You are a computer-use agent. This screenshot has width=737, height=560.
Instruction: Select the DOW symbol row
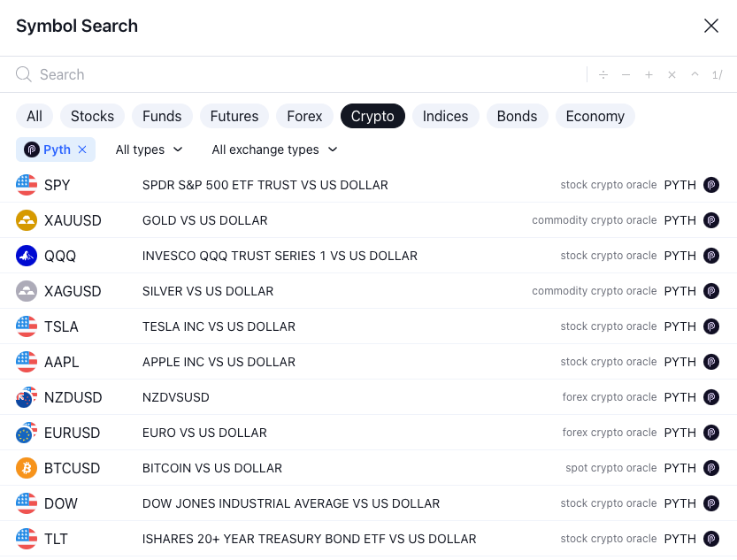pyautogui.click(x=368, y=503)
